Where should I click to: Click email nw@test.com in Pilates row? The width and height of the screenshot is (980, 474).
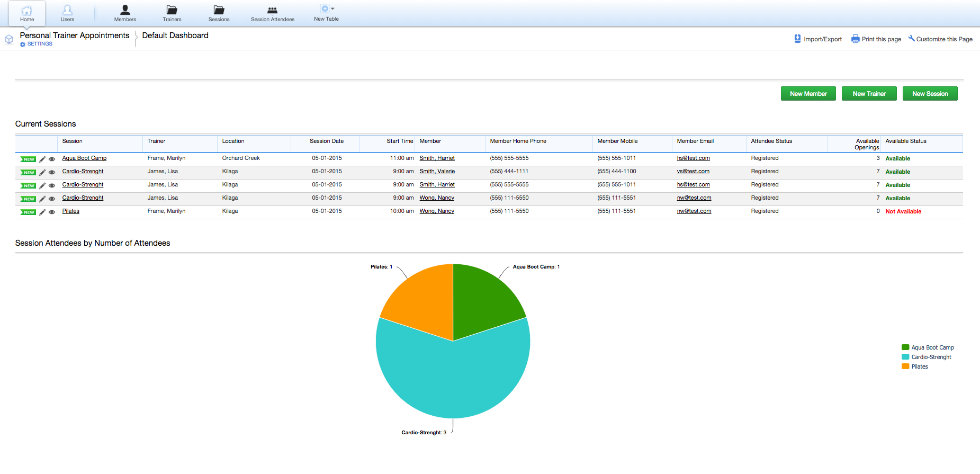tap(694, 211)
